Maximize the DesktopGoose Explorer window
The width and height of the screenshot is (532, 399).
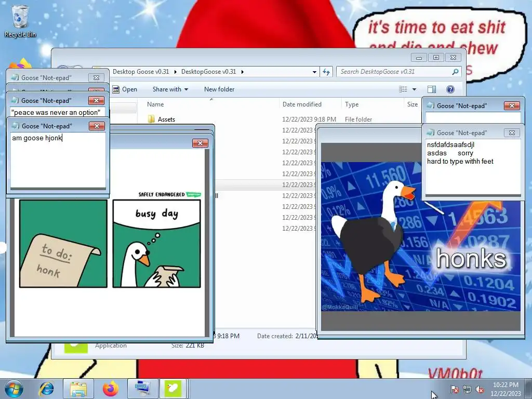[x=436, y=57]
